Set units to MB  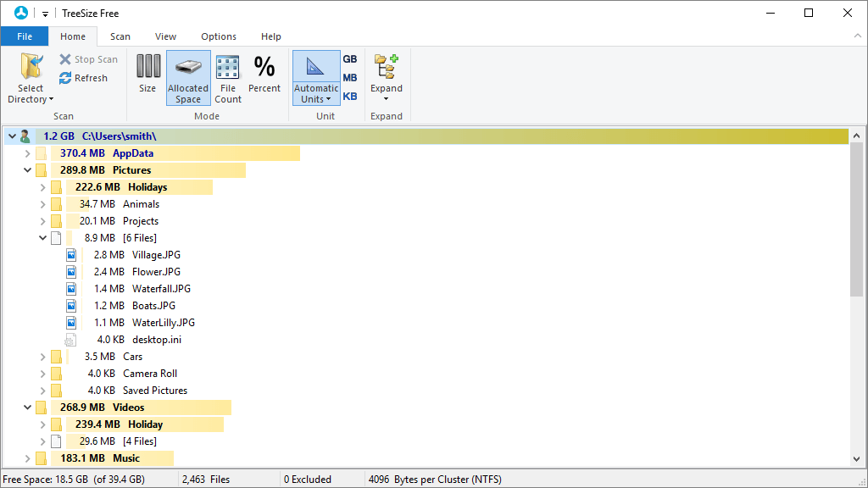[350, 77]
